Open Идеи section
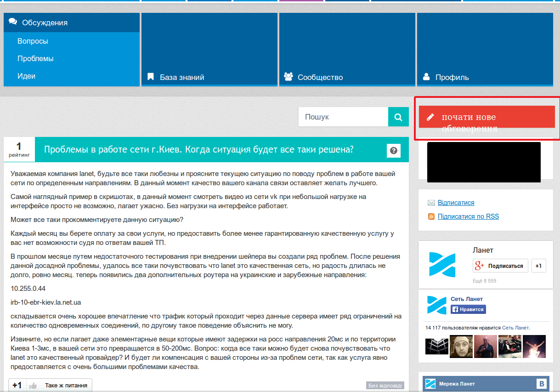560x392 pixels. pos(26,76)
